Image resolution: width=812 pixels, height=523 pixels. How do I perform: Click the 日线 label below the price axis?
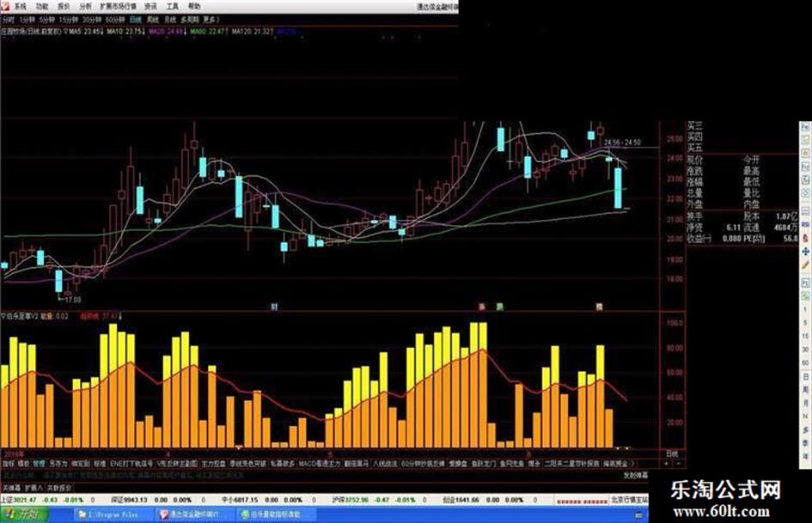(x=672, y=453)
